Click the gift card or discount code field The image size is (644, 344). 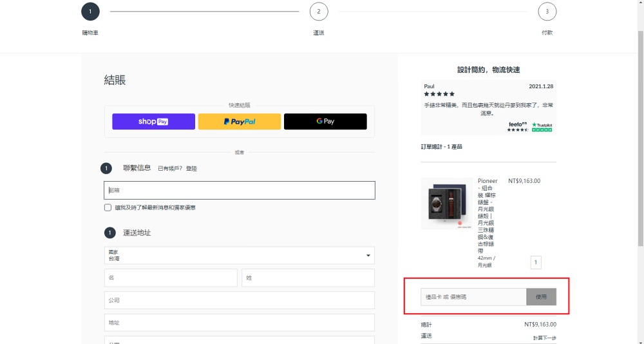pyautogui.click(x=473, y=297)
